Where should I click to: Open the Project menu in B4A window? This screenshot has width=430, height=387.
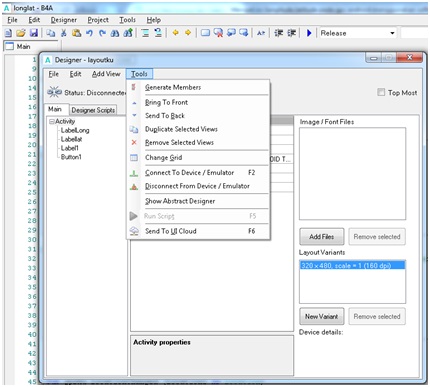point(98,20)
